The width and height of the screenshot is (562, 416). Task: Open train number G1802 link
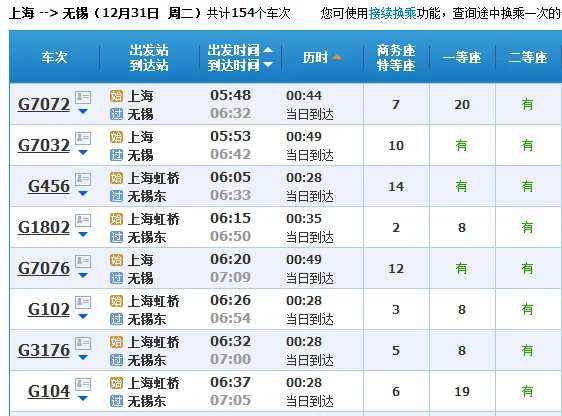[44, 227]
